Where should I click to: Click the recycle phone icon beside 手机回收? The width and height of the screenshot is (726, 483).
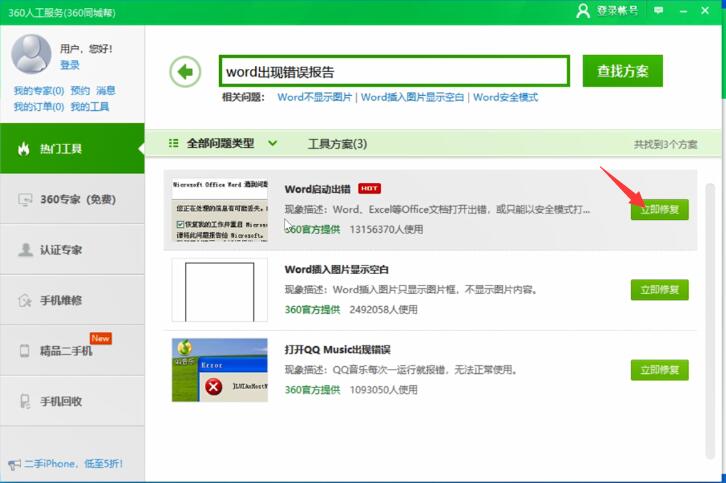[25, 401]
